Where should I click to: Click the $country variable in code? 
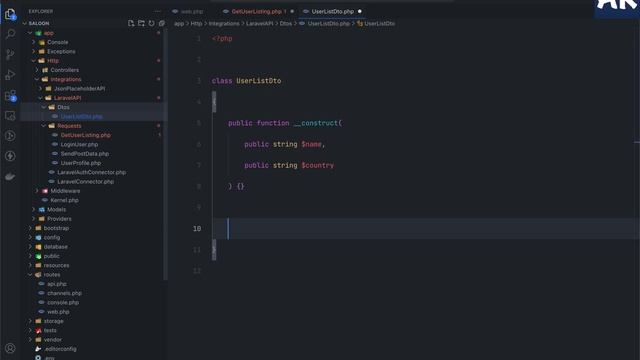point(318,165)
